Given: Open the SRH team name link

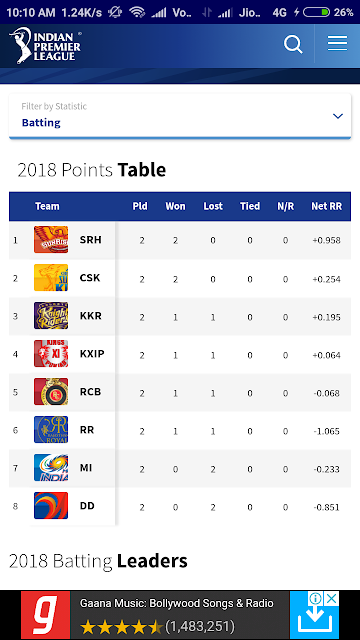Looking at the screenshot, I should point(91,240).
